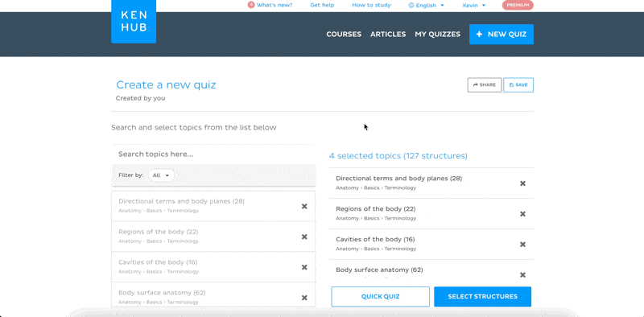Save the quiz
Screen dimensions: 644x317
click(x=518, y=85)
